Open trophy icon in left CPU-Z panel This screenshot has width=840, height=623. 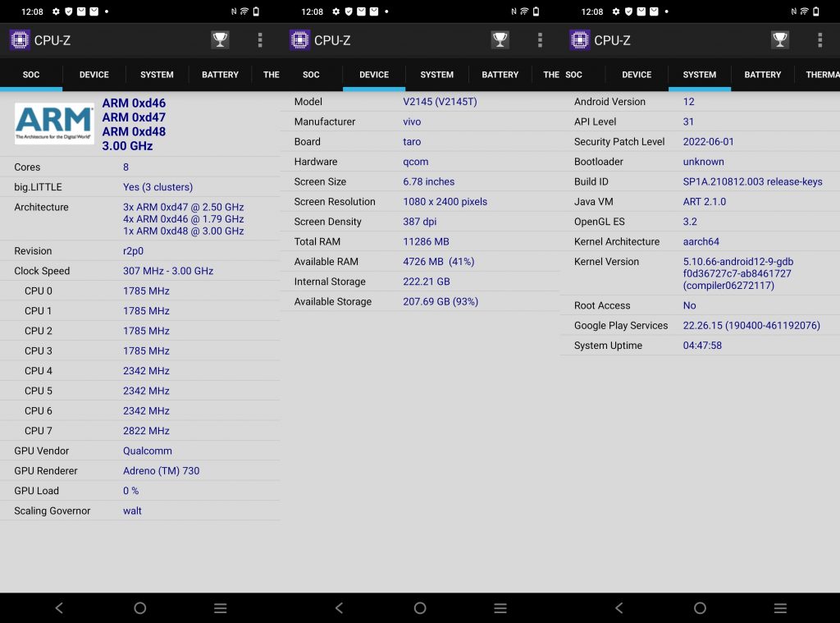(220, 39)
